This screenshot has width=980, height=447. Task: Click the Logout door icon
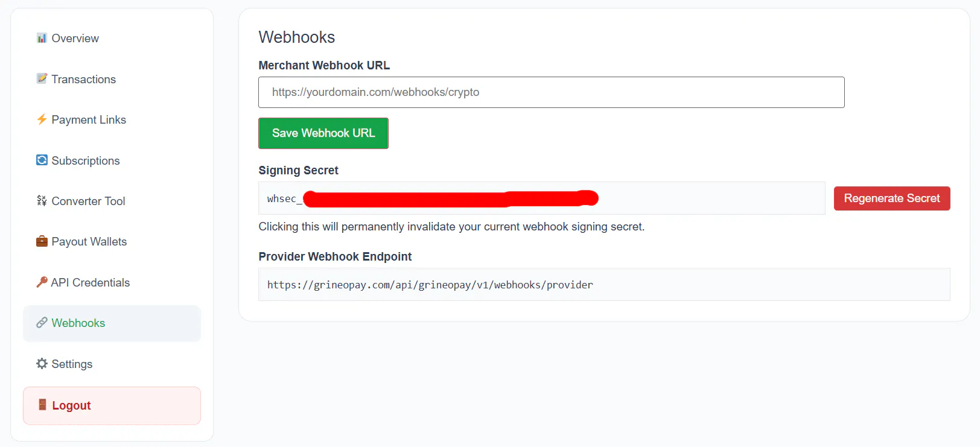coord(42,405)
